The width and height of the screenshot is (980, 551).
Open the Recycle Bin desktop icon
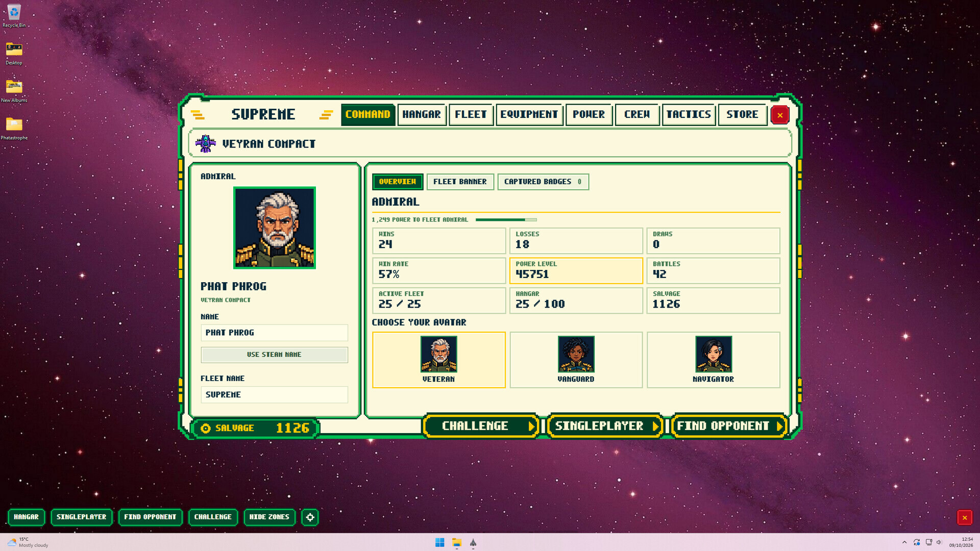tap(14, 16)
